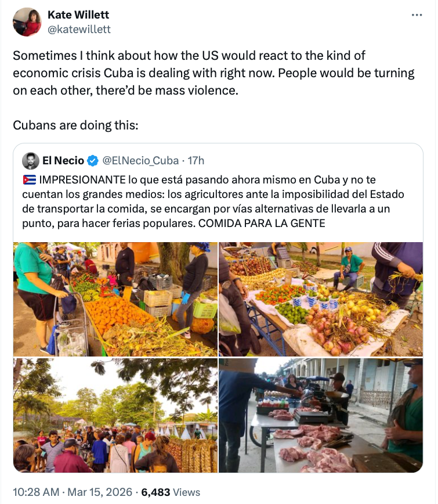This screenshot has width=438, height=504.
Task: Click the quoted tweet text starting IMPRESIONANTE
Action: click(215, 201)
